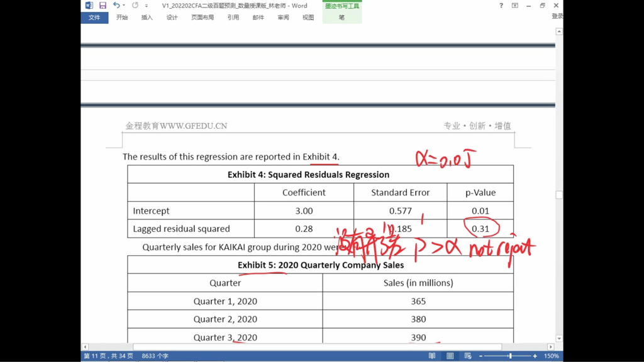Click the zoom in plus button
This screenshot has width=644, height=362.
point(535,356)
